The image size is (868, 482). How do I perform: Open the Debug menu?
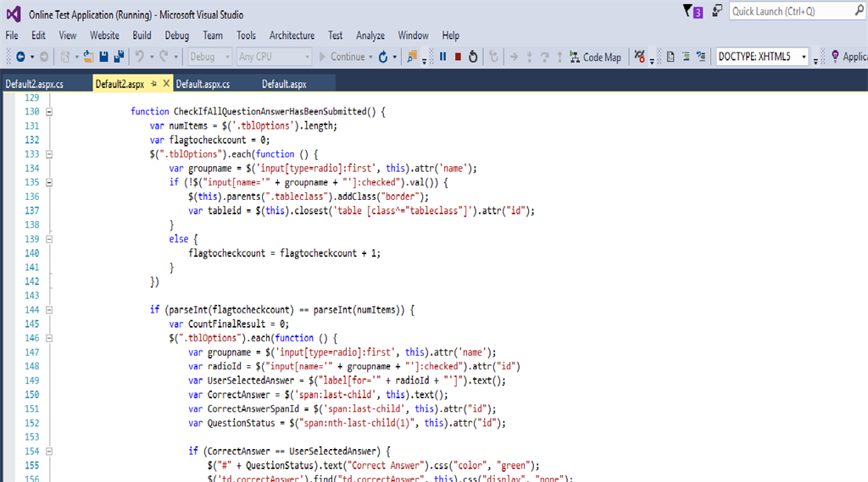coord(176,36)
